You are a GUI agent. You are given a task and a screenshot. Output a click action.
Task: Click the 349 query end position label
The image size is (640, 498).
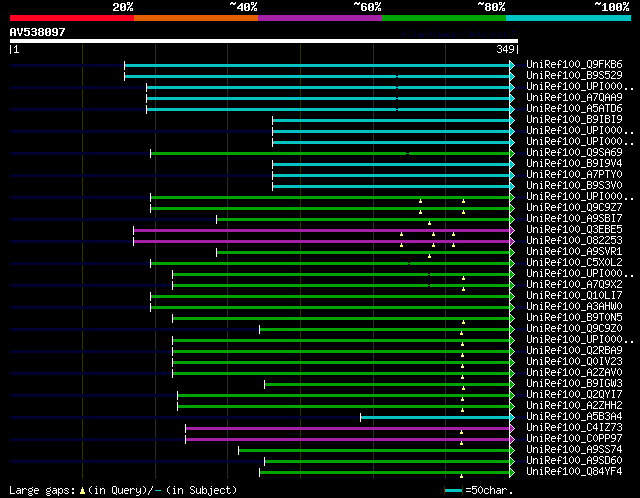(x=505, y=49)
